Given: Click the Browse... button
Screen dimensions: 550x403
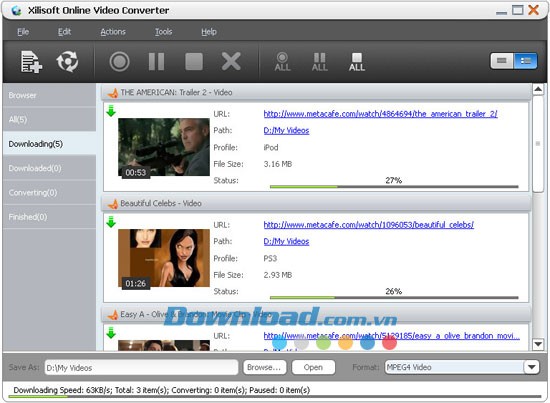Looking at the screenshot, I should 264,367.
